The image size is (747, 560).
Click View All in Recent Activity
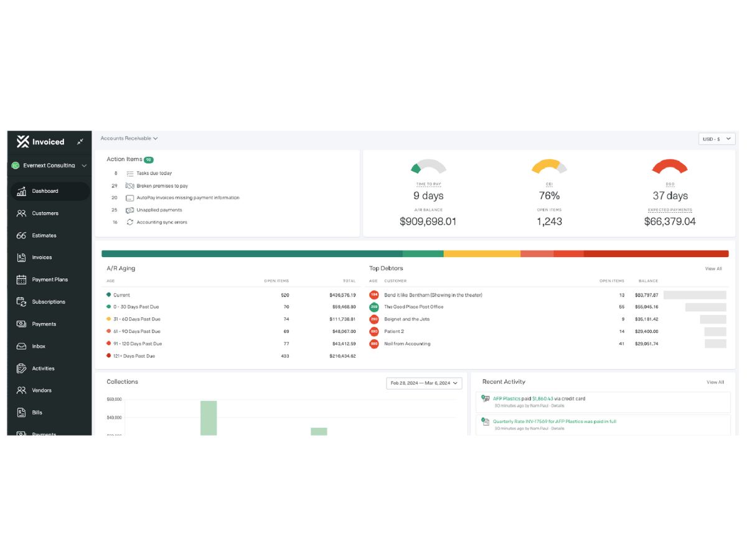[715, 382]
